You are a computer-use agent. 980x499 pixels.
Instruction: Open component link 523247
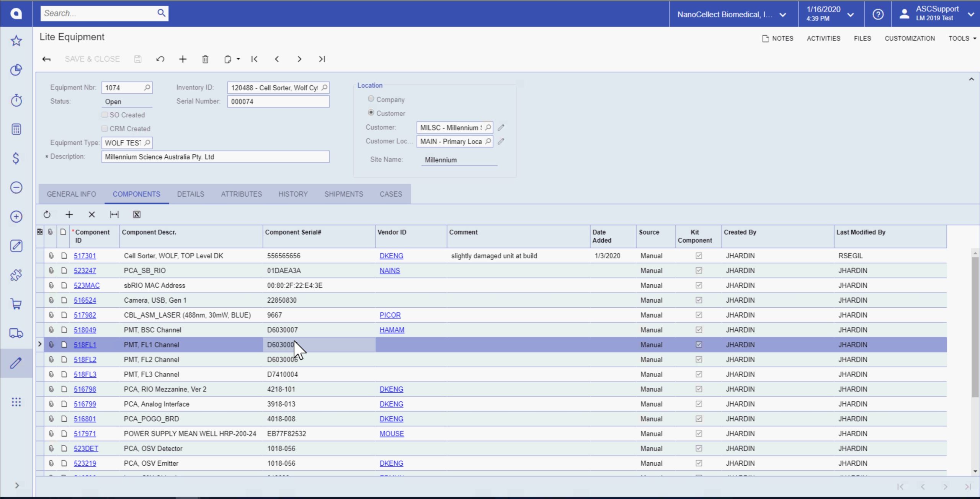coord(85,271)
